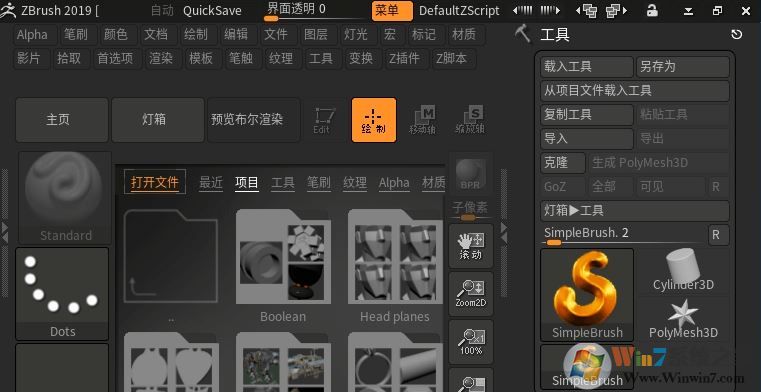Click the hammer icon beside 工具
761x392 pixels.
523,34
